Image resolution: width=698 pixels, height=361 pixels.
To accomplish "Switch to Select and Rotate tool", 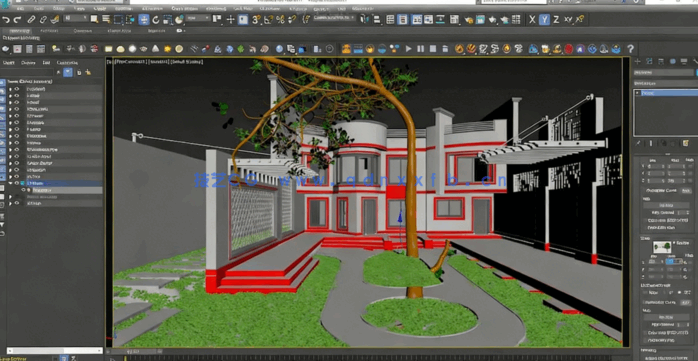I will pos(156,20).
